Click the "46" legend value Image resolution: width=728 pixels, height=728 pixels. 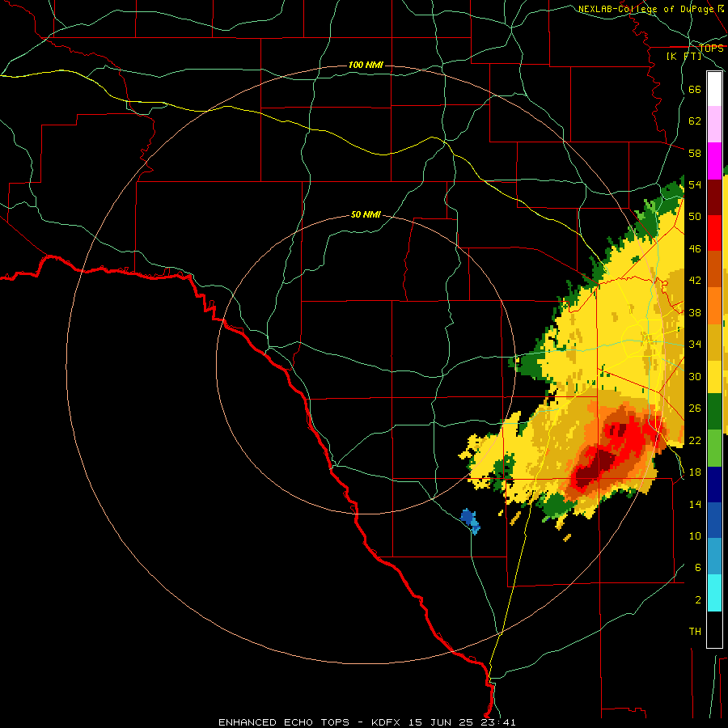point(695,249)
